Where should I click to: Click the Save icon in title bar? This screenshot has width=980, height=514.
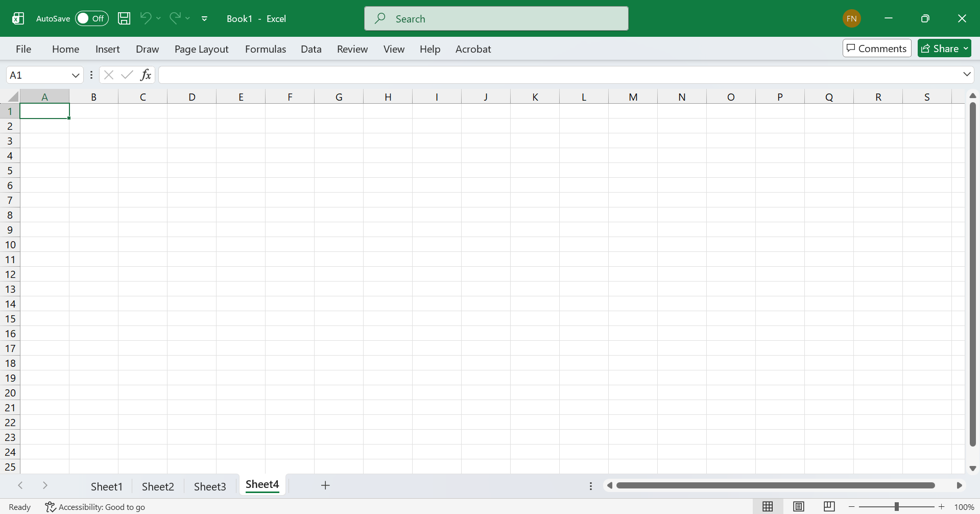point(124,18)
